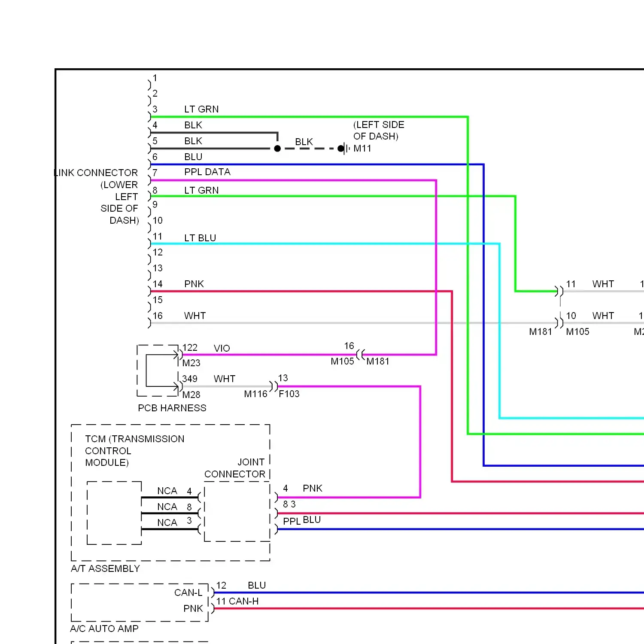Click the BLK label on the dashed ground wire
This screenshot has height=644, width=644.
[x=304, y=142]
